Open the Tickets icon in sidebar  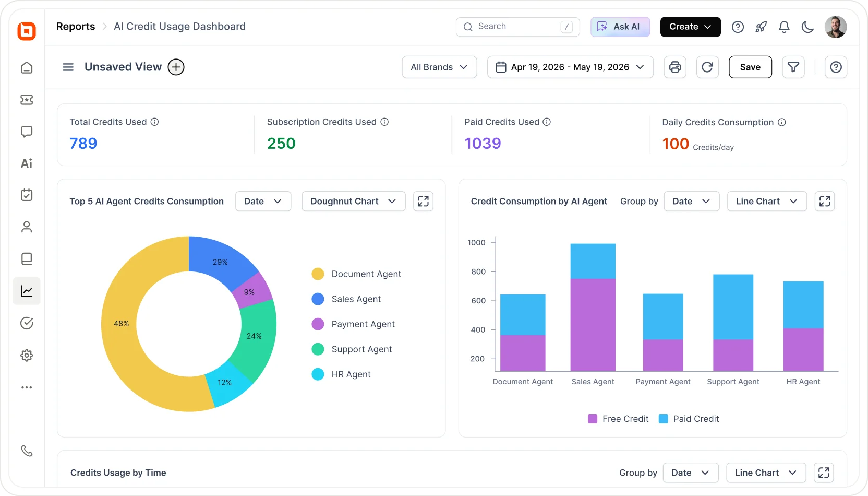27,100
